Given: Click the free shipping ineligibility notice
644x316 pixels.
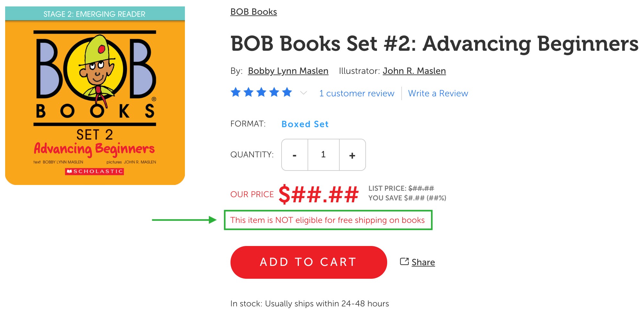Looking at the screenshot, I should pyautogui.click(x=327, y=220).
